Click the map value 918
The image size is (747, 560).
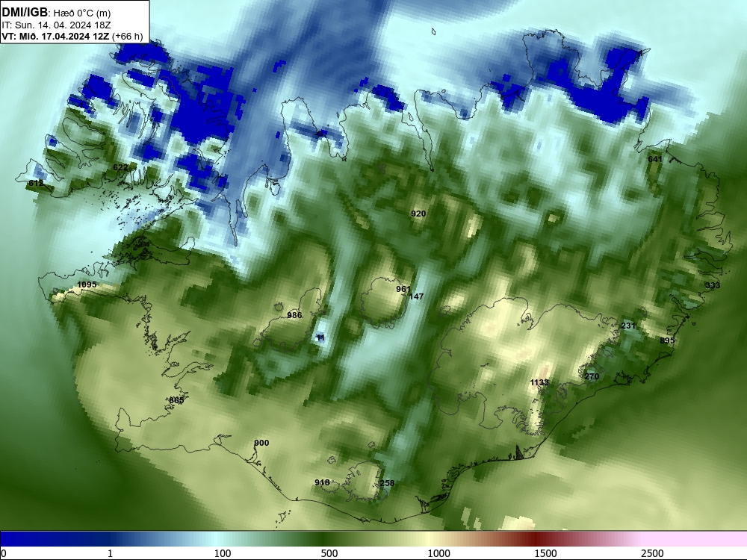click(322, 482)
